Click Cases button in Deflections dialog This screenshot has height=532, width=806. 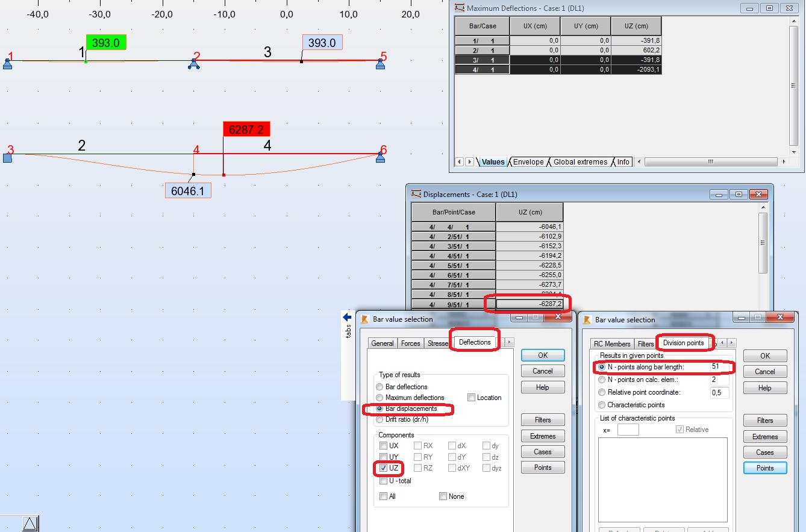tap(543, 452)
